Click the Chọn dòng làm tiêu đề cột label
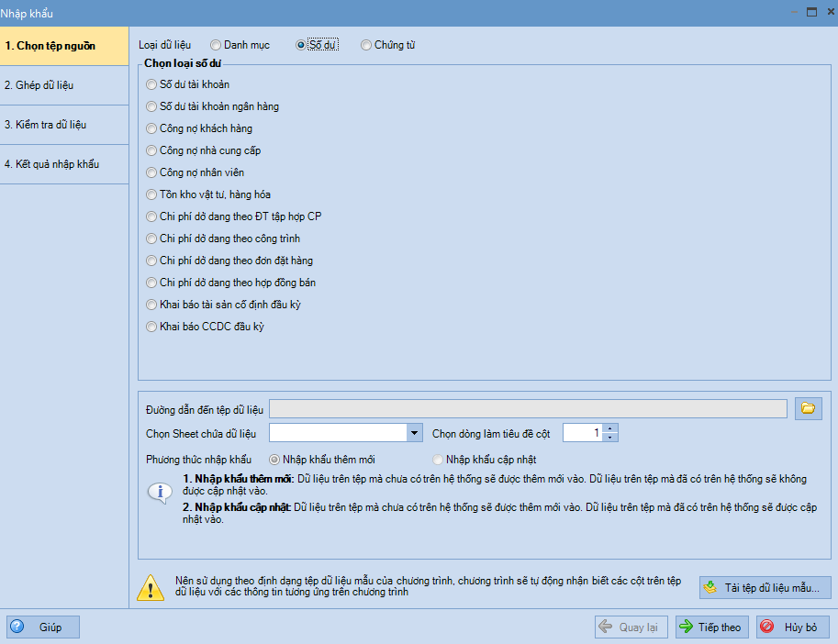 tap(491, 434)
